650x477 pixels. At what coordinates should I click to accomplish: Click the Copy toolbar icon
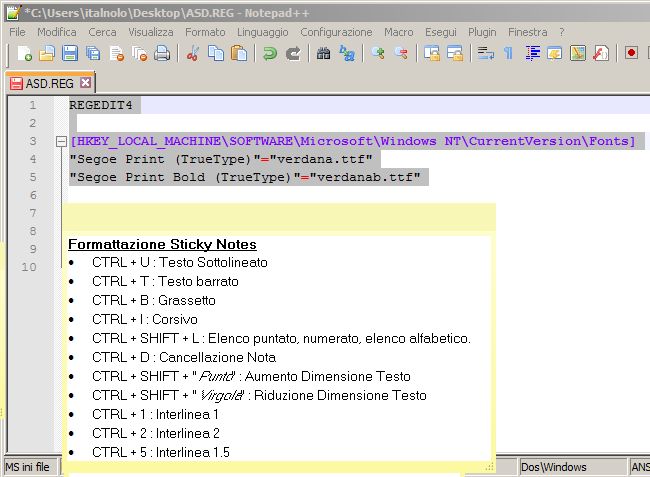click(216, 53)
